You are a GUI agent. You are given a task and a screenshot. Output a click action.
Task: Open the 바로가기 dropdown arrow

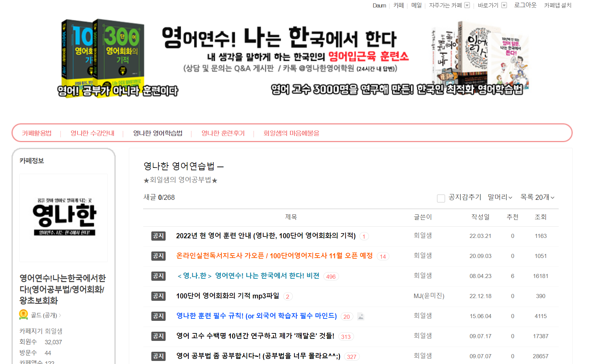click(x=504, y=5)
